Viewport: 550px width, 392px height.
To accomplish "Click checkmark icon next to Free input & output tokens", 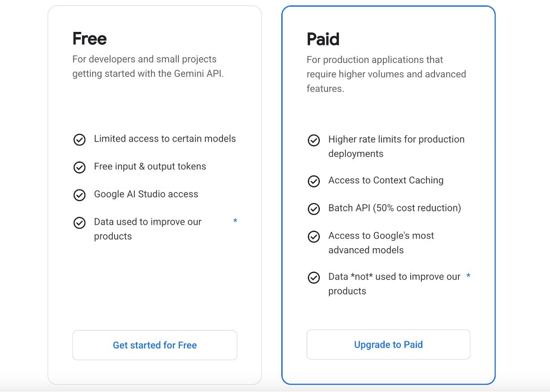I will (x=80, y=167).
